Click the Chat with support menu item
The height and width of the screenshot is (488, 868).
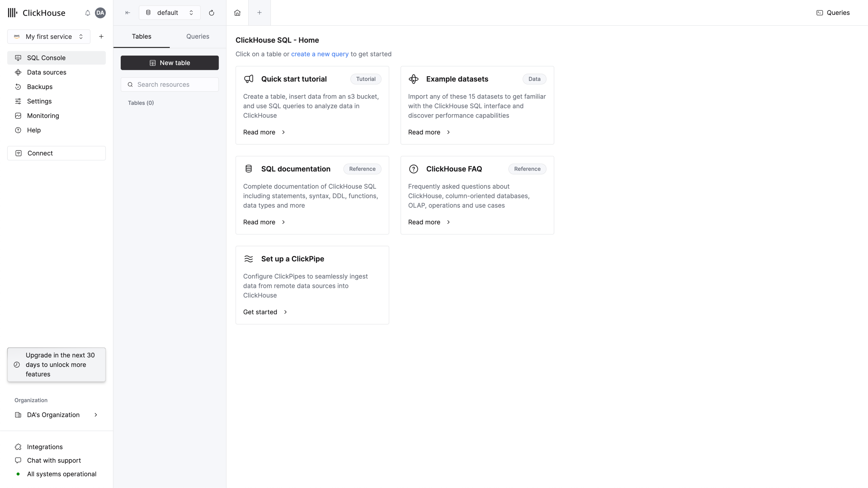pyautogui.click(x=54, y=461)
